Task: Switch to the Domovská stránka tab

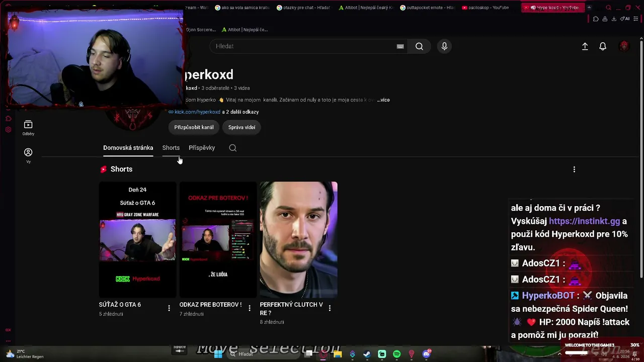Action: [128, 148]
